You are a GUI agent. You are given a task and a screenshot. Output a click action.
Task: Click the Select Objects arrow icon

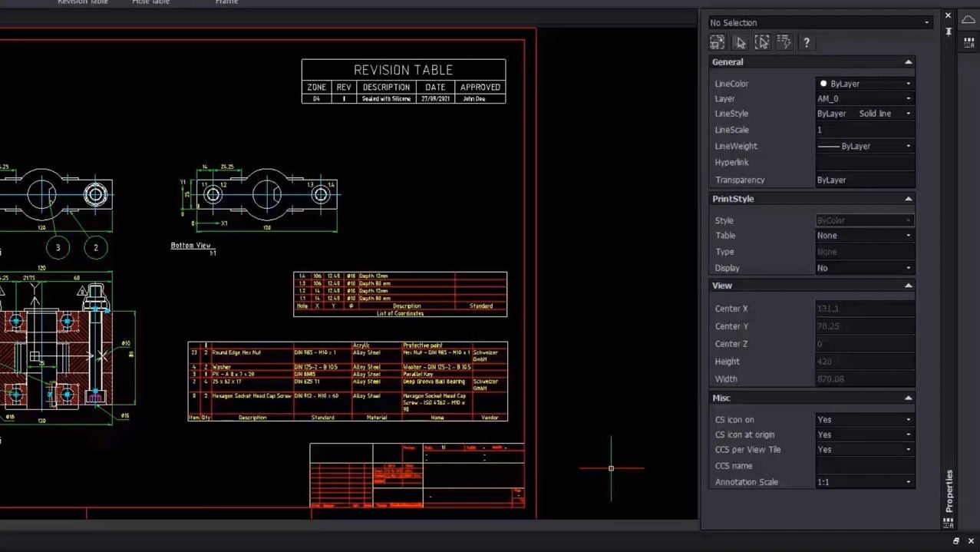(x=740, y=42)
